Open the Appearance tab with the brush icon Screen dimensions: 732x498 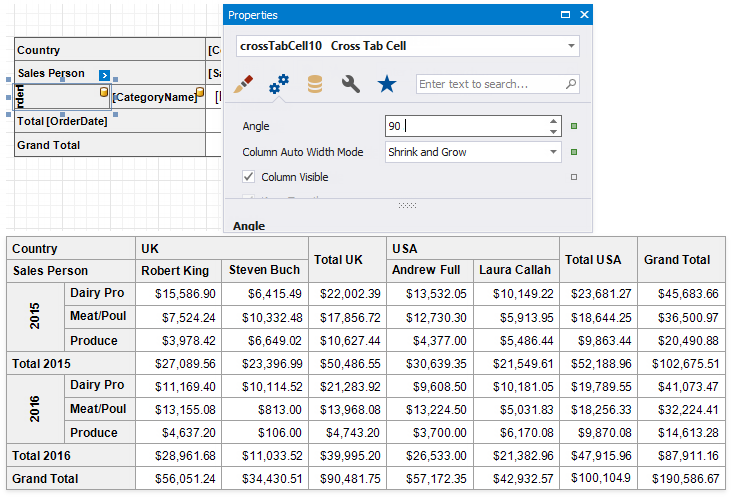(243, 85)
